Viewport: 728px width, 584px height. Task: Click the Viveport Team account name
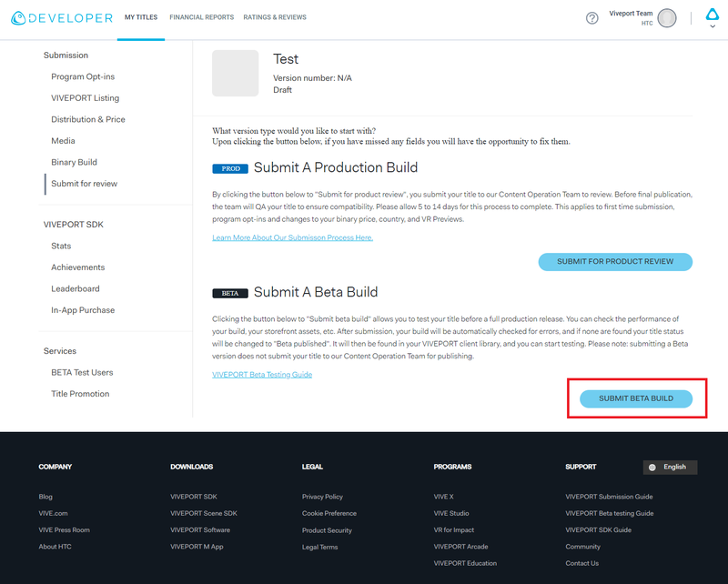tap(631, 14)
